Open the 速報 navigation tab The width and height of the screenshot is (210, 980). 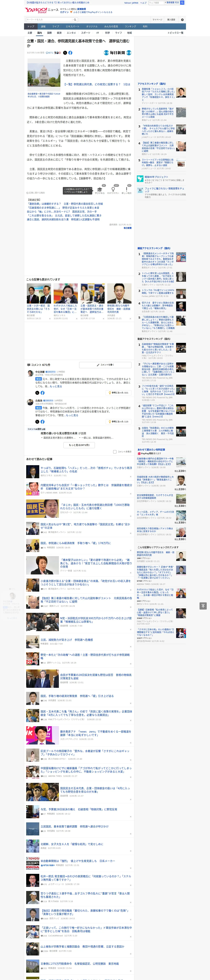pyautogui.click(x=43, y=26)
